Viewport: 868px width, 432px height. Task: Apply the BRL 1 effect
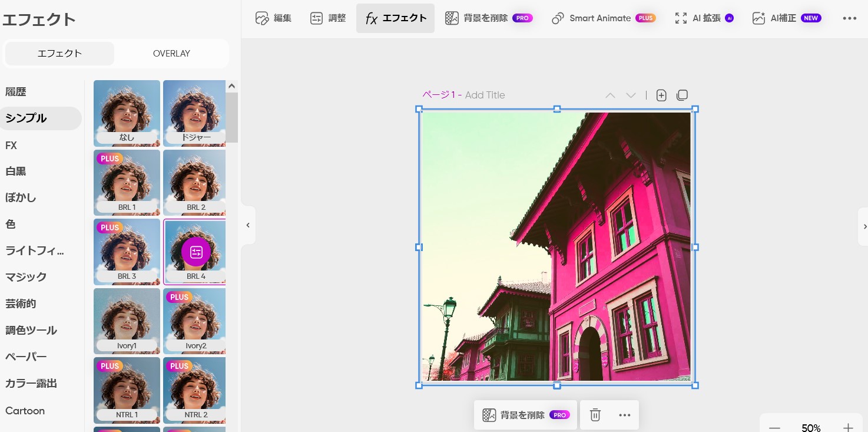pyautogui.click(x=127, y=183)
